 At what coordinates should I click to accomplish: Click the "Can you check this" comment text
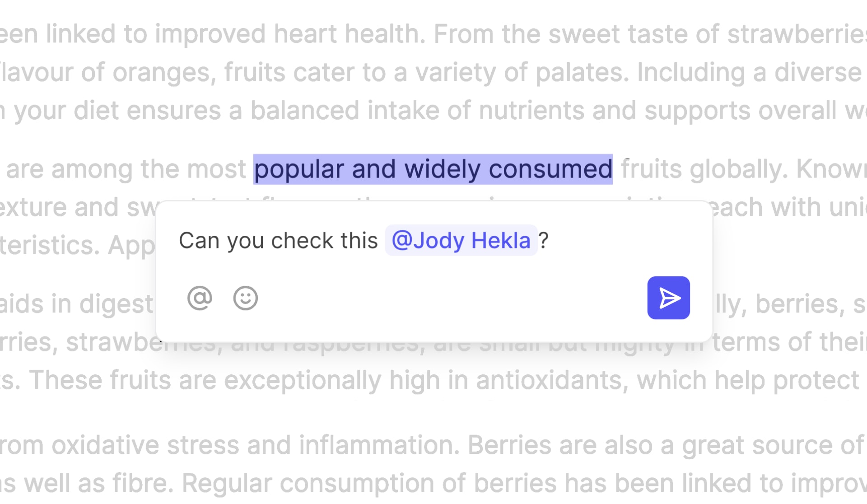[x=278, y=240]
